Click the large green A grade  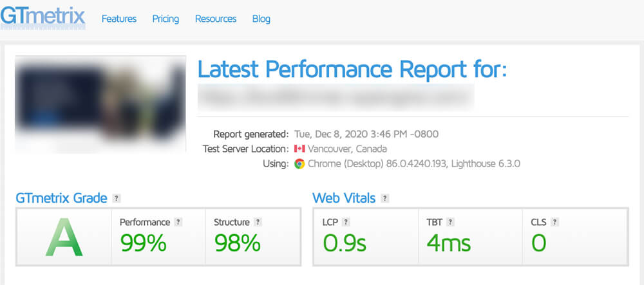click(64, 237)
